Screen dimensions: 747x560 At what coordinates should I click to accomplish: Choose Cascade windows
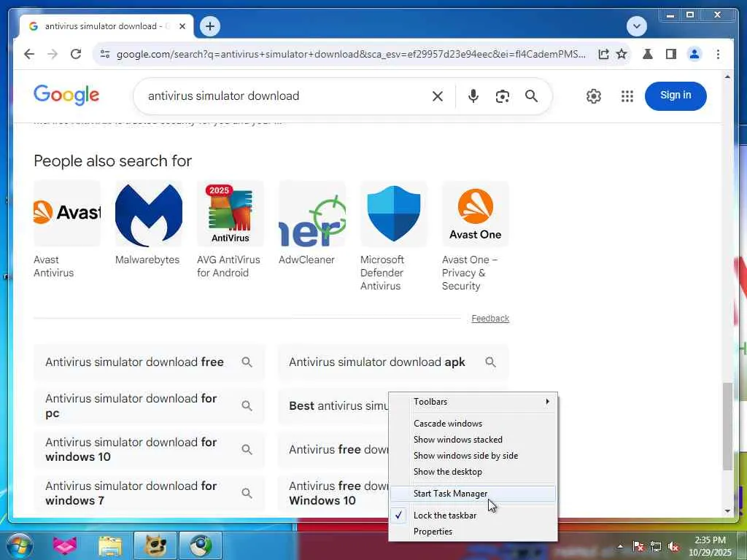click(x=473, y=424)
